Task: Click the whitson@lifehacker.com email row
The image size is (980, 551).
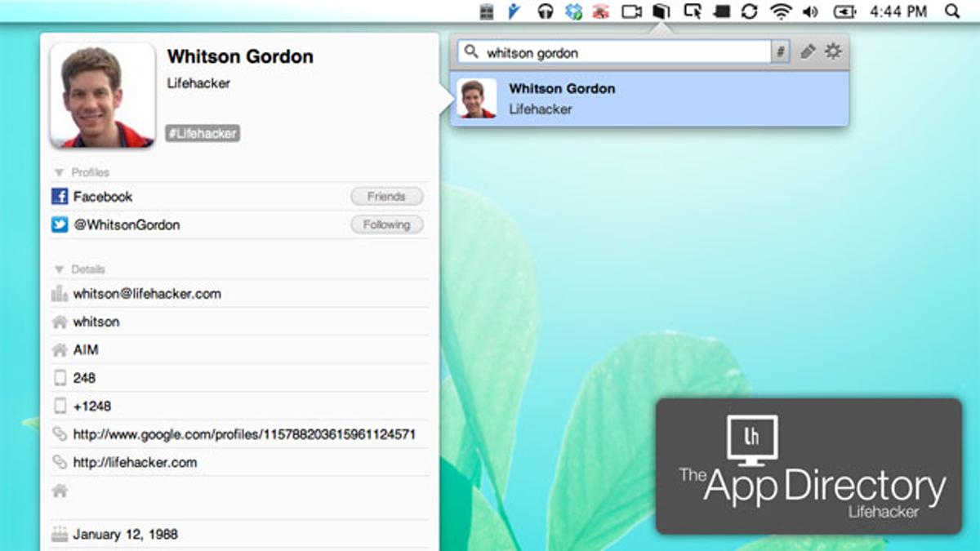Action: [x=147, y=294]
